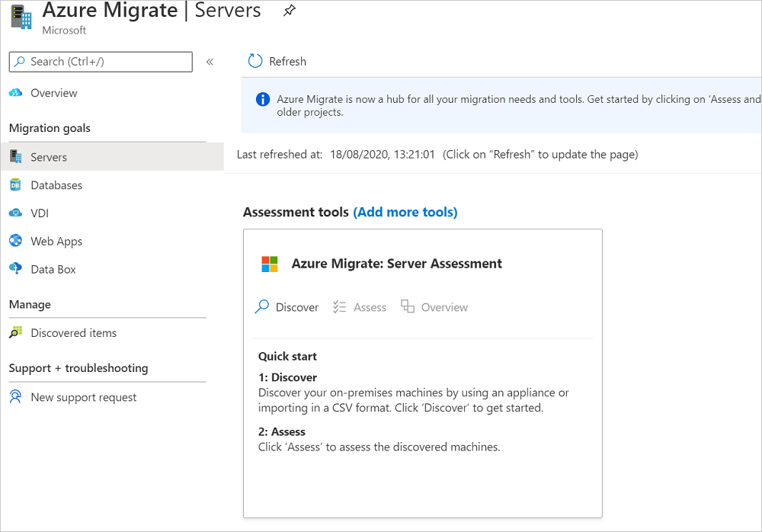This screenshot has width=762, height=532.
Task: Click the Refresh circular arrow icon
Action: click(x=255, y=62)
